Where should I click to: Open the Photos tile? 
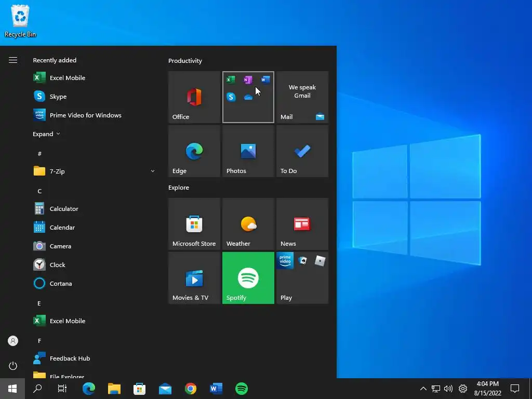click(x=248, y=151)
